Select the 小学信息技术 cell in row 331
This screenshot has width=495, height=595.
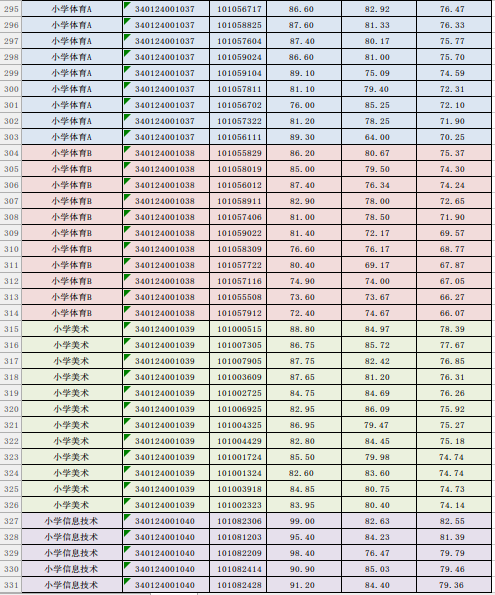(72, 585)
